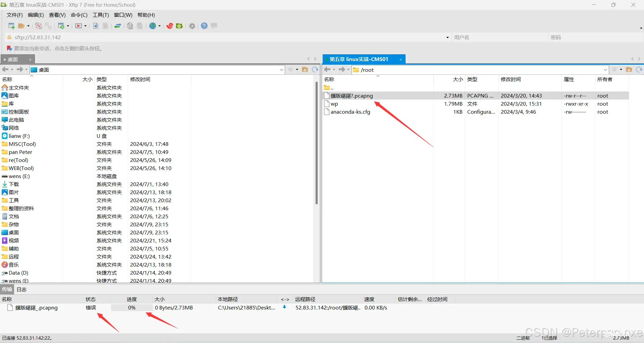Image resolution: width=644 pixels, height=343 pixels.
Task: Click the globe toolbar icon
Action: click(x=153, y=26)
